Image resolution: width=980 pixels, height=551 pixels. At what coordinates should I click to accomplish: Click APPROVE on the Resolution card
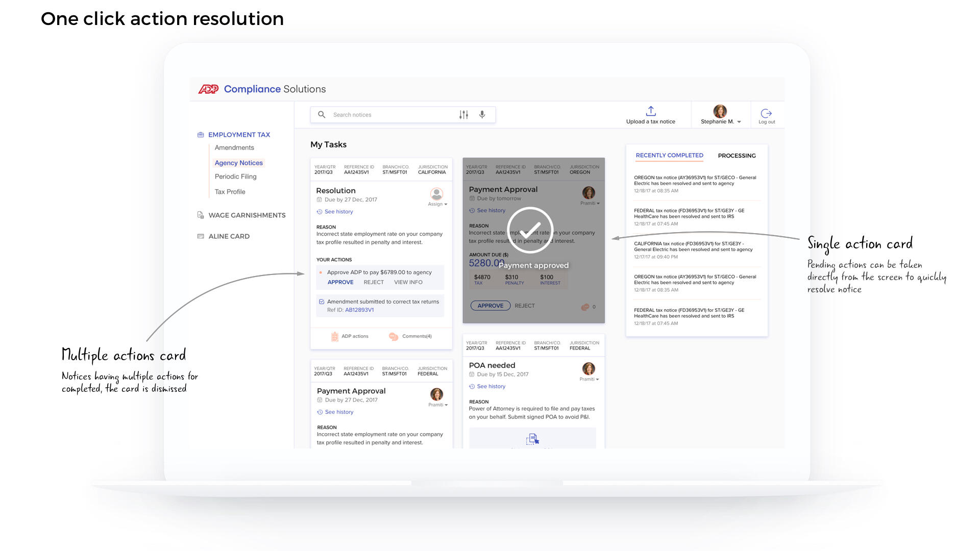[340, 282]
